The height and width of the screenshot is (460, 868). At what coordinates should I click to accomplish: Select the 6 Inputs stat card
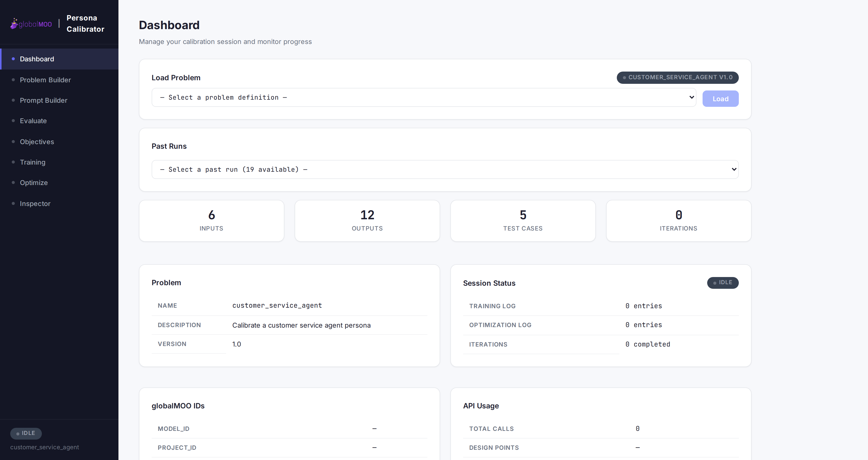211,221
